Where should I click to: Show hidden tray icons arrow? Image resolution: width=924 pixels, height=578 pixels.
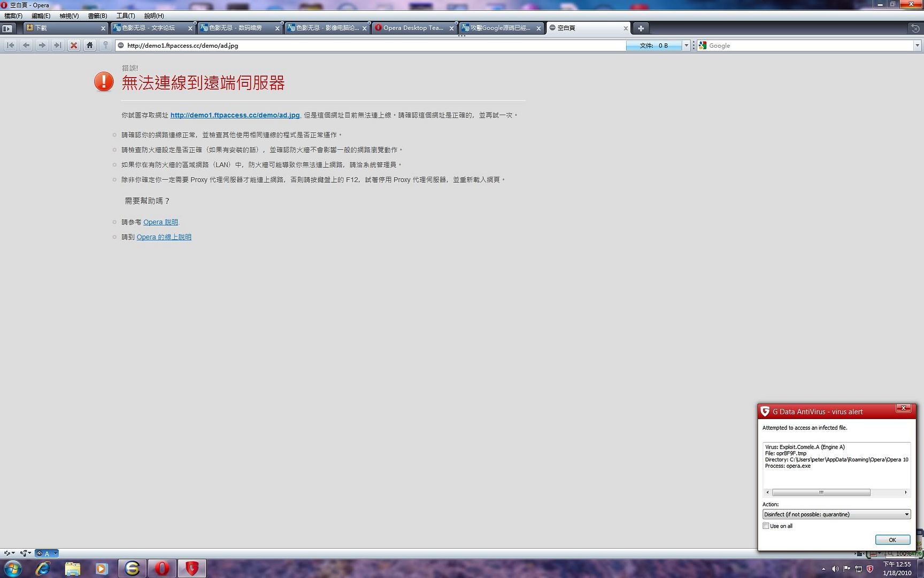[x=823, y=569]
